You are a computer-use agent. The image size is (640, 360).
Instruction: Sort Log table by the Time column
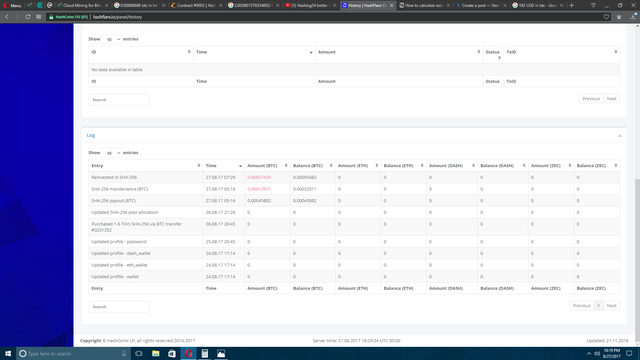coord(223,166)
